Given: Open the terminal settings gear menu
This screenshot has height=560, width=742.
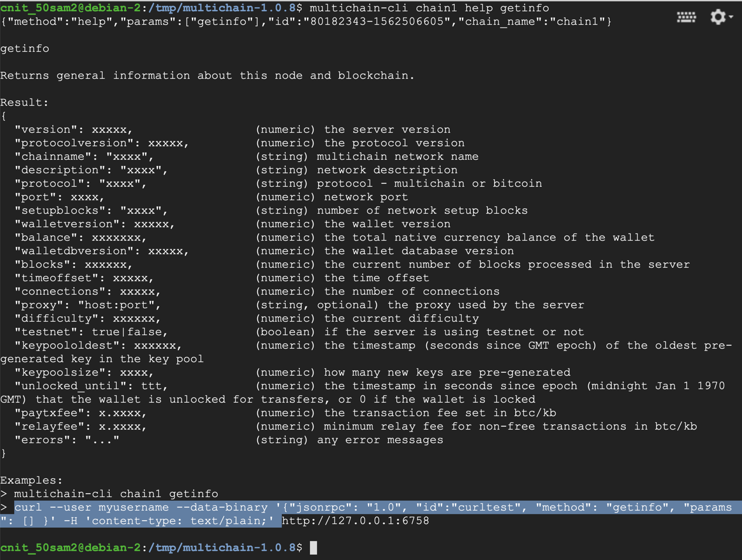Looking at the screenshot, I should 721,17.
